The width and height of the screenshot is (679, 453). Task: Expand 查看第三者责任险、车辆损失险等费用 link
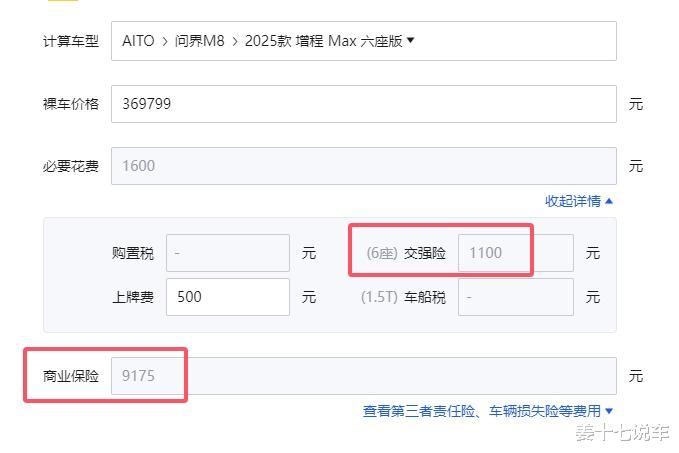tap(482, 411)
